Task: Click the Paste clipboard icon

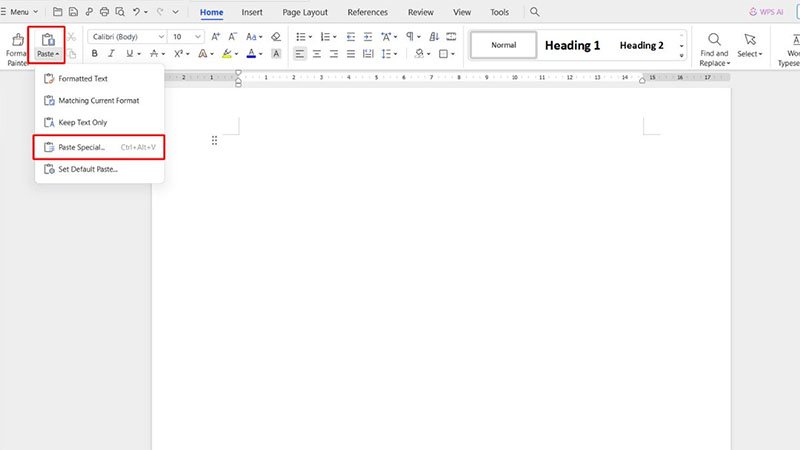Action: coord(48,39)
